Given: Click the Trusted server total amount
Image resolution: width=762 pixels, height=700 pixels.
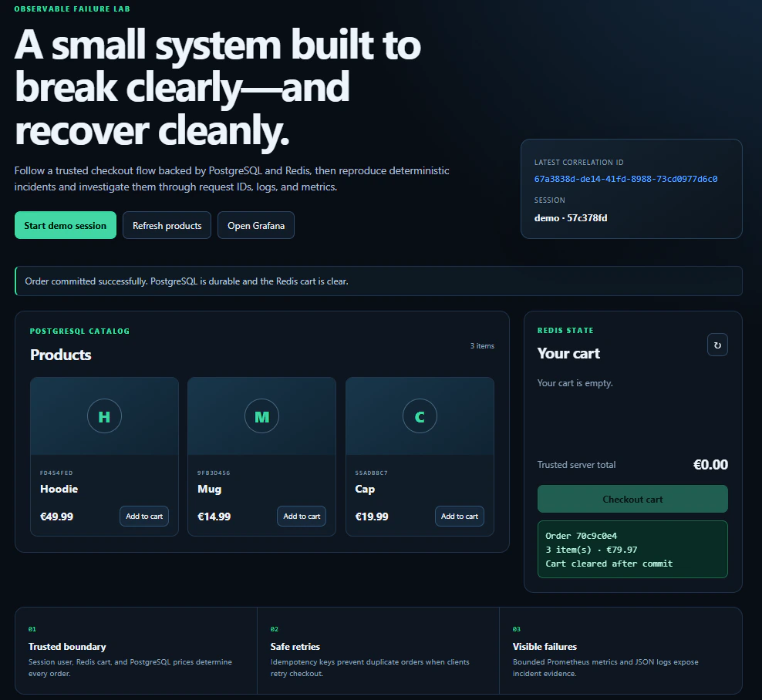Looking at the screenshot, I should click(710, 465).
